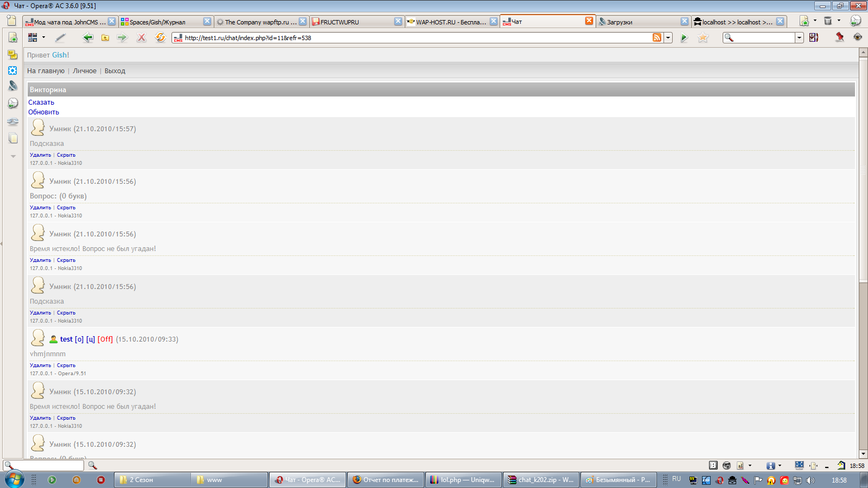Click Удалить under the vhmjnmnm message

40,365
